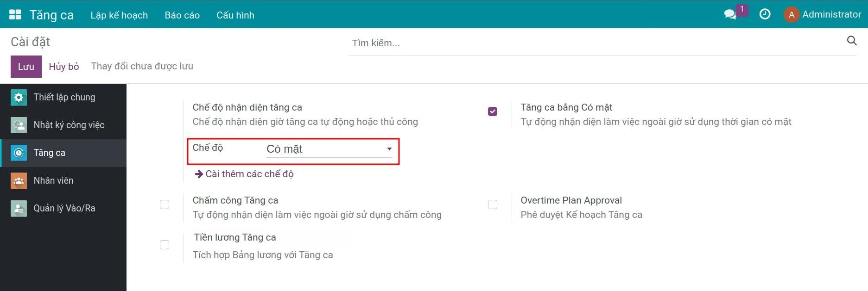Click the Phê duyệt Kế hoạch Tăng ca description
Screen dimensions: 868x291
[x=581, y=215]
